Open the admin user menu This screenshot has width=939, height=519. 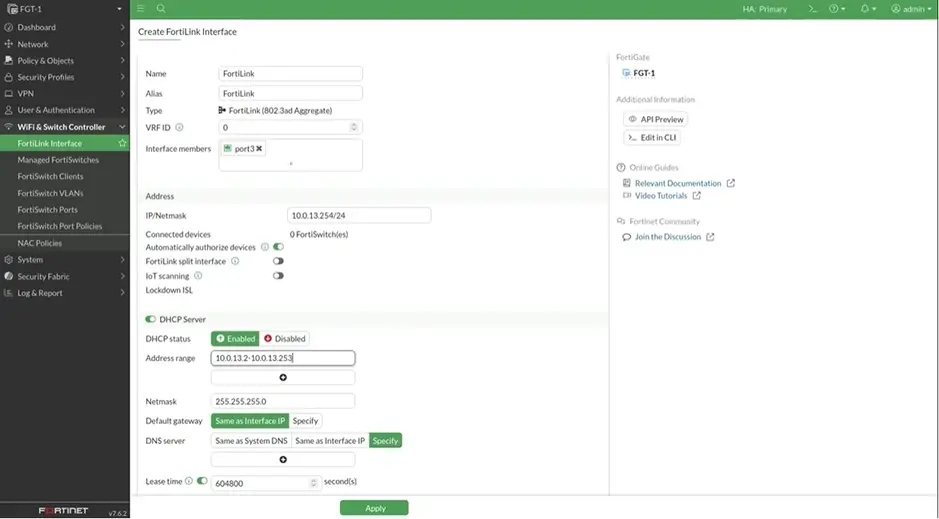point(911,9)
